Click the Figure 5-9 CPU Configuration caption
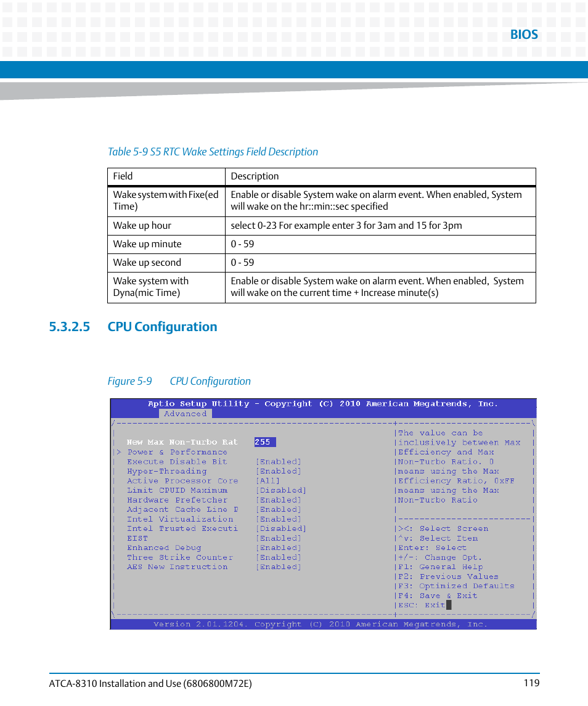Image resolution: width=588 pixels, height=706 pixels. click(179, 381)
